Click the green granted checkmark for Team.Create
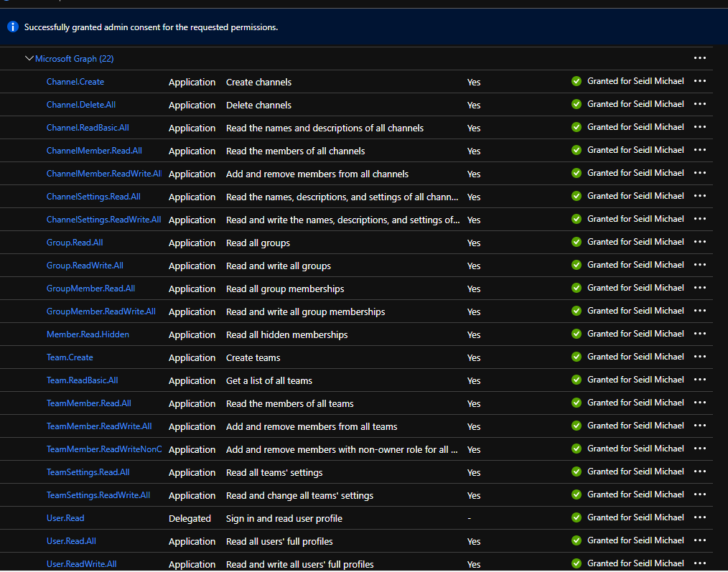728x572 pixels. (577, 357)
